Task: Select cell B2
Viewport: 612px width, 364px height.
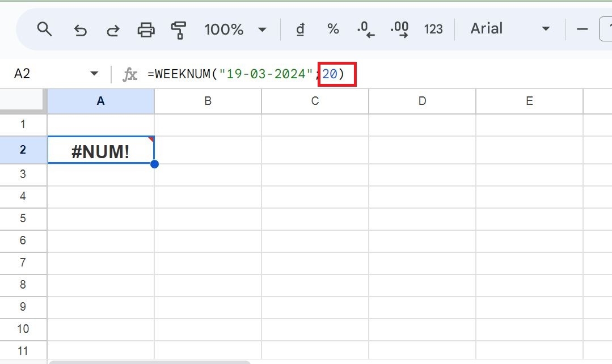Action: click(x=208, y=150)
